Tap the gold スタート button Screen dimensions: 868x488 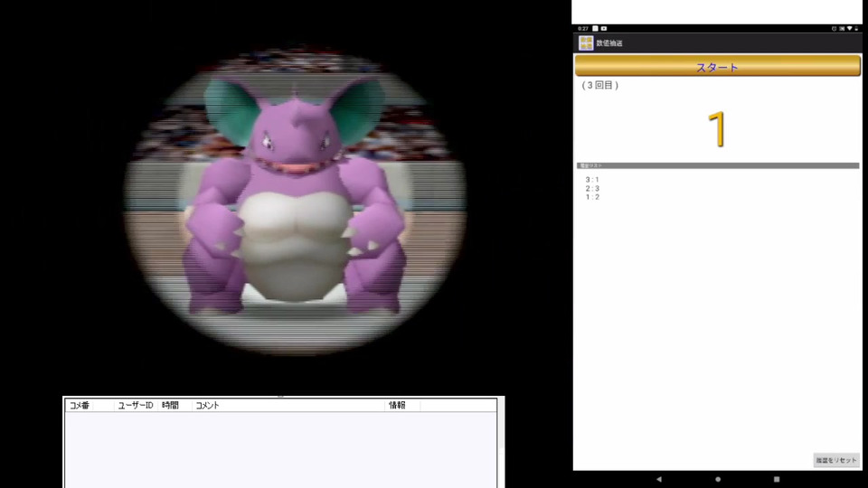[717, 66]
